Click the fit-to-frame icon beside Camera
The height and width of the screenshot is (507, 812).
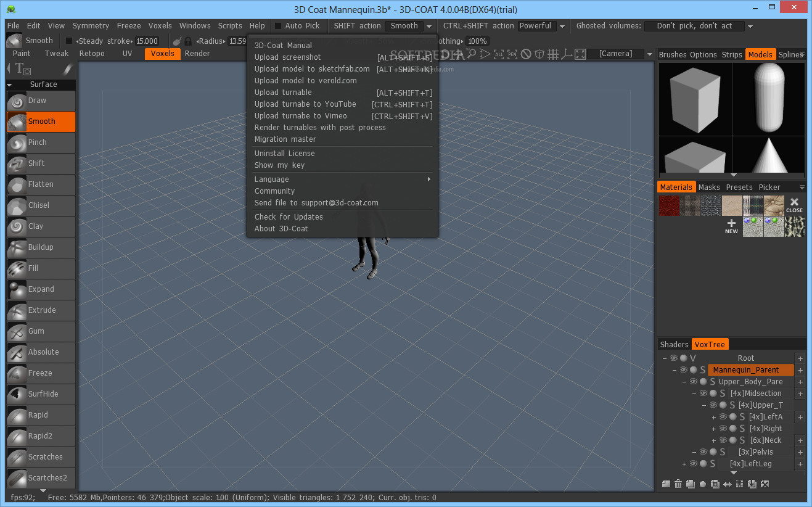pyautogui.click(x=580, y=54)
